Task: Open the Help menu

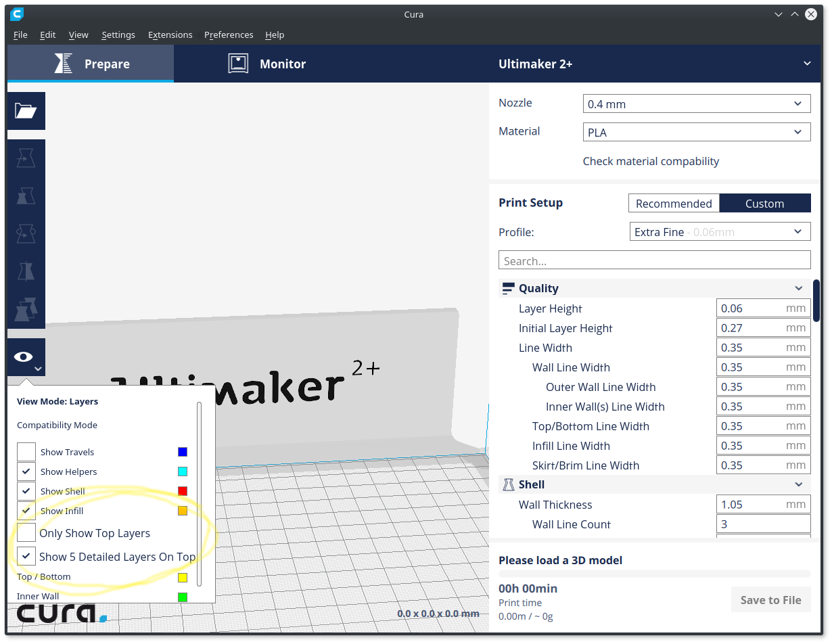Action: (275, 34)
